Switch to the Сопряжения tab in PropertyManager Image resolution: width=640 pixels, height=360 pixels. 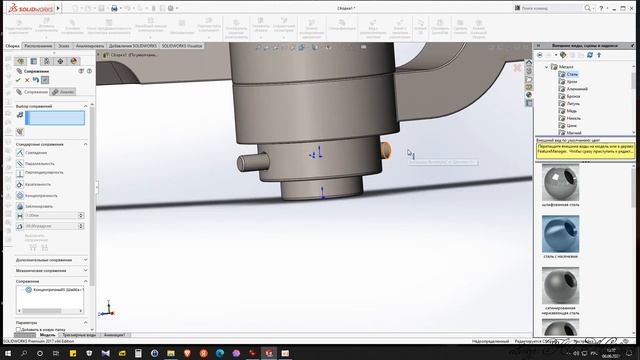click(32, 92)
